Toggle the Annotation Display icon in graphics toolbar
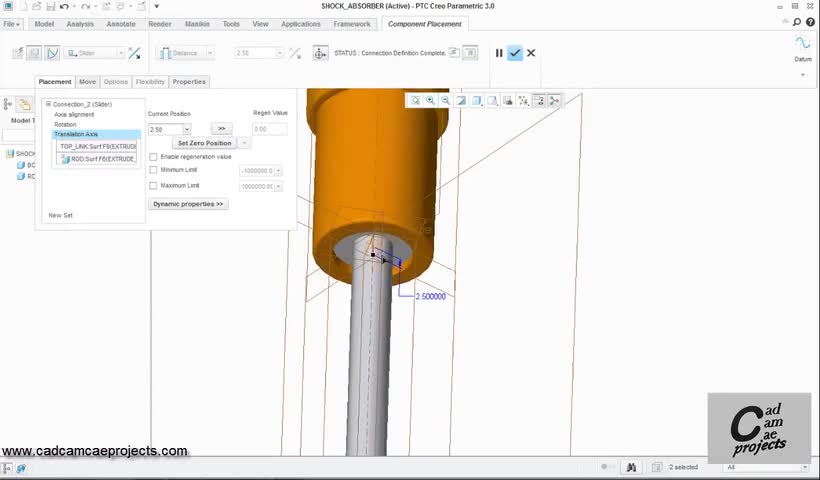Screen dimensions: 820x480 tap(539, 100)
